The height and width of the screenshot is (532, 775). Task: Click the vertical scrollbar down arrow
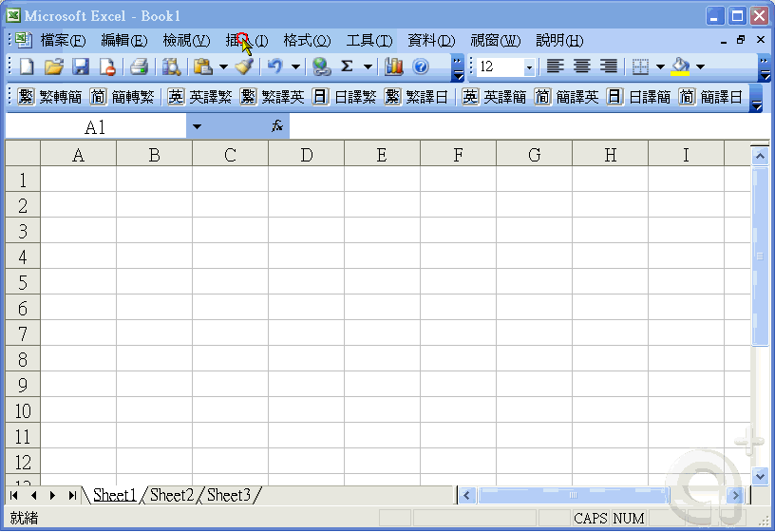tap(760, 476)
